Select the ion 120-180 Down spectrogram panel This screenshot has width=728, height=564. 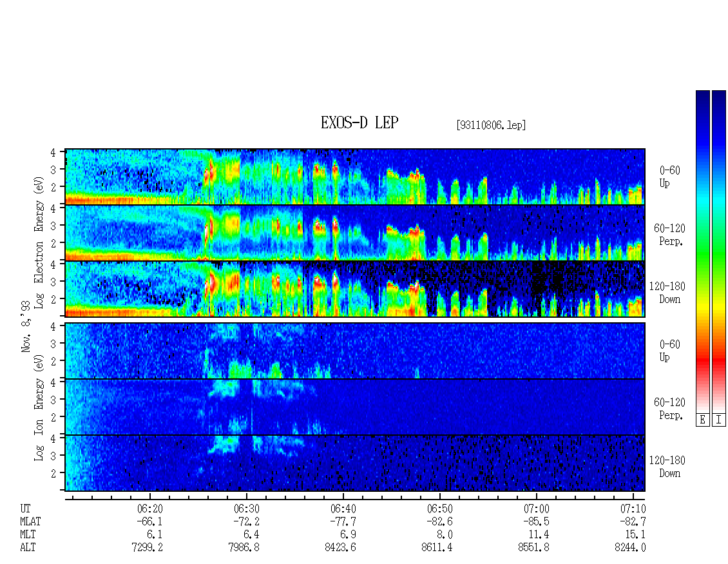pos(355,463)
